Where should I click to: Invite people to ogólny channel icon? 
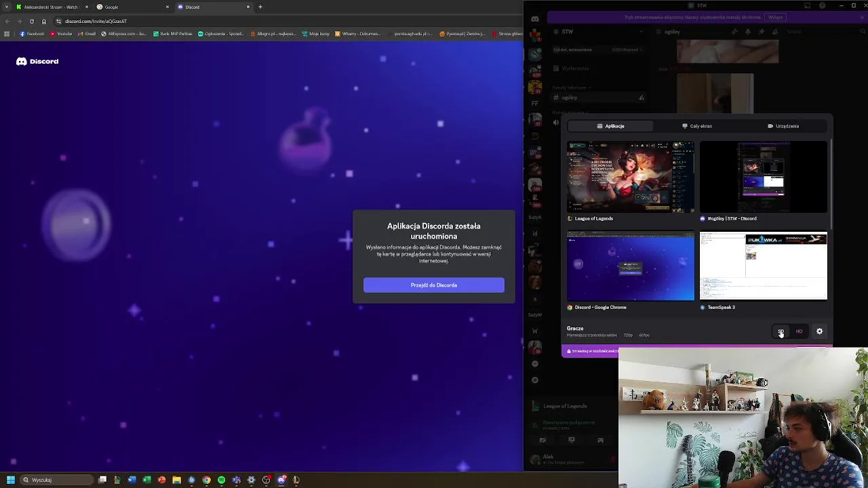click(642, 98)
